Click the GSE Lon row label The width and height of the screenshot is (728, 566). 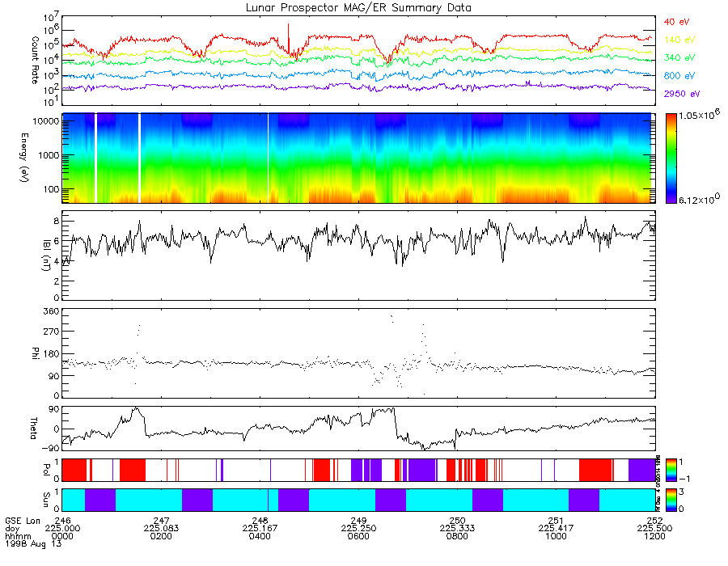(23, 521)
